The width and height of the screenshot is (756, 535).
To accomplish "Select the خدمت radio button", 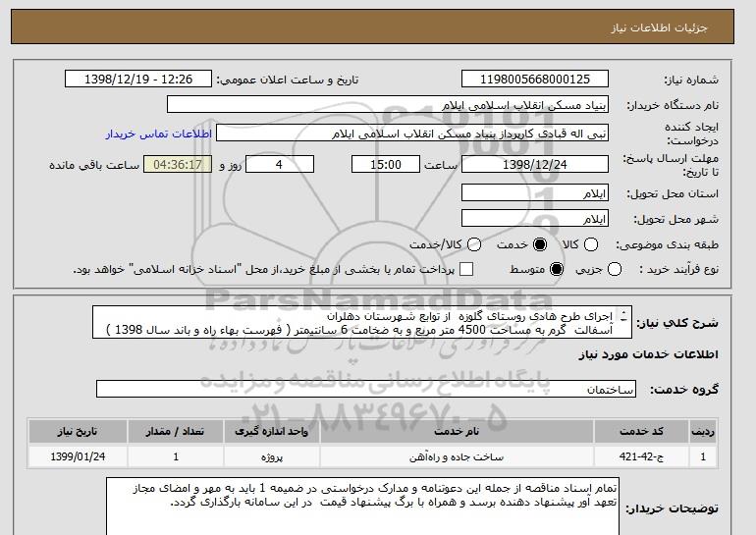I will tap(540, 244).
